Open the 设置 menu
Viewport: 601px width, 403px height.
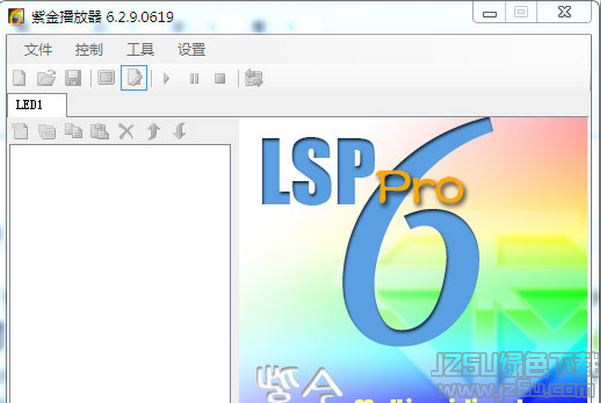pyautogui.click(x=191, y=49)
